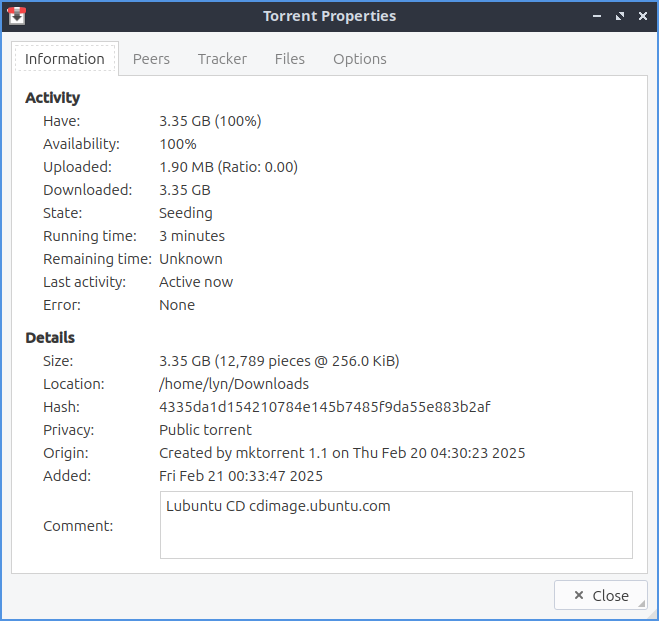Click the Torrent Properties title bar text
The width and height of the screenshot is (659, 621).
pos(329,16)
